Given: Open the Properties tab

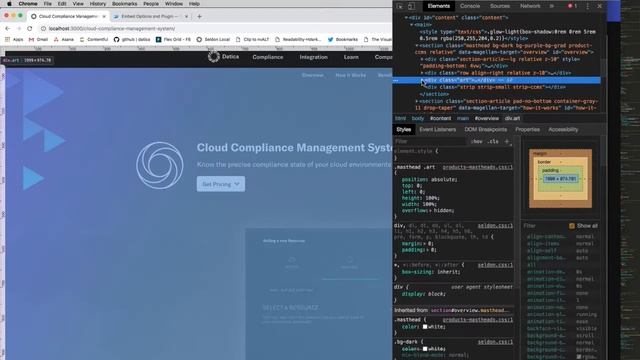Looking at the screenshot, I should [527, 129].
